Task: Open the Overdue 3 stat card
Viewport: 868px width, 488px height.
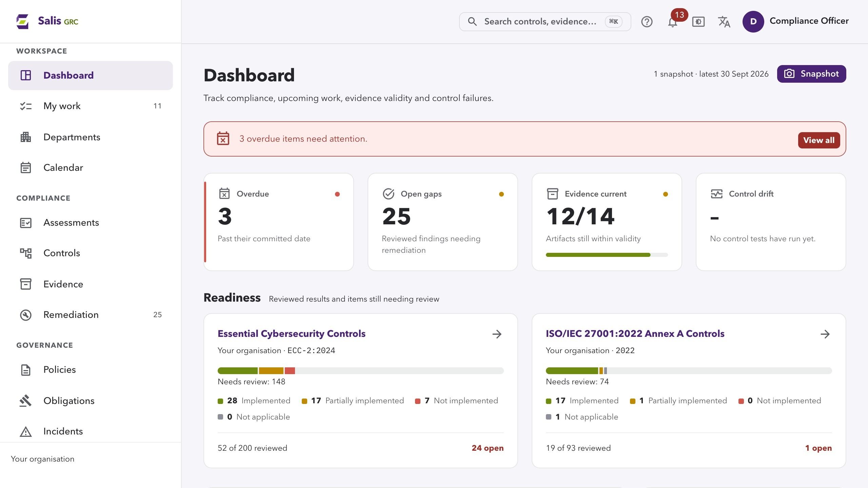Action: point(279,222)
